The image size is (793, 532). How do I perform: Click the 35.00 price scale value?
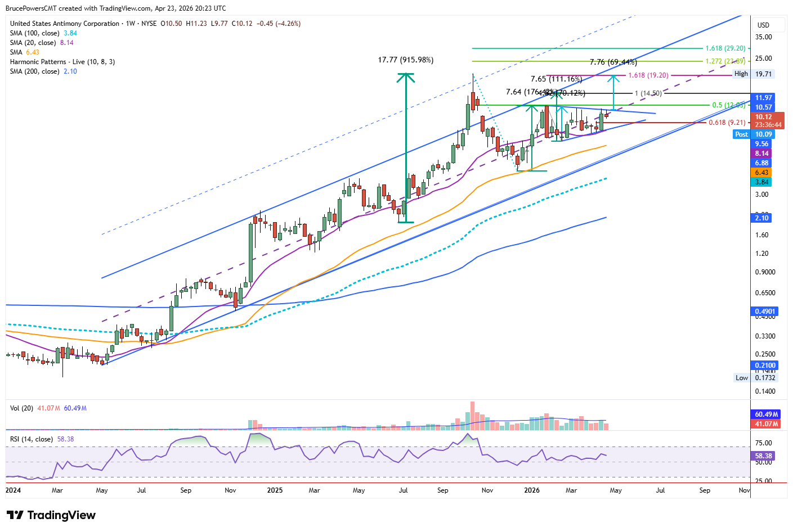coord(764,37)
